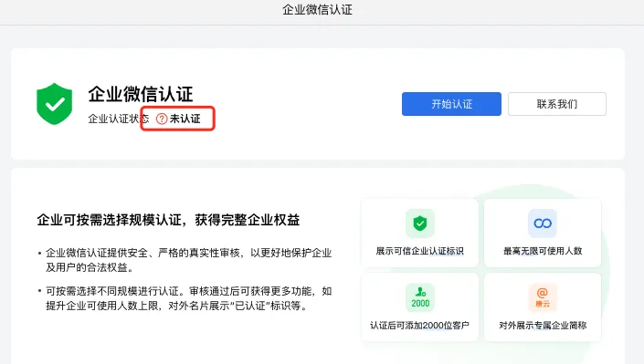644x364 pixels.
Task: Click the green shield icon above 展示可信企业认证标识
Action: 420,224
